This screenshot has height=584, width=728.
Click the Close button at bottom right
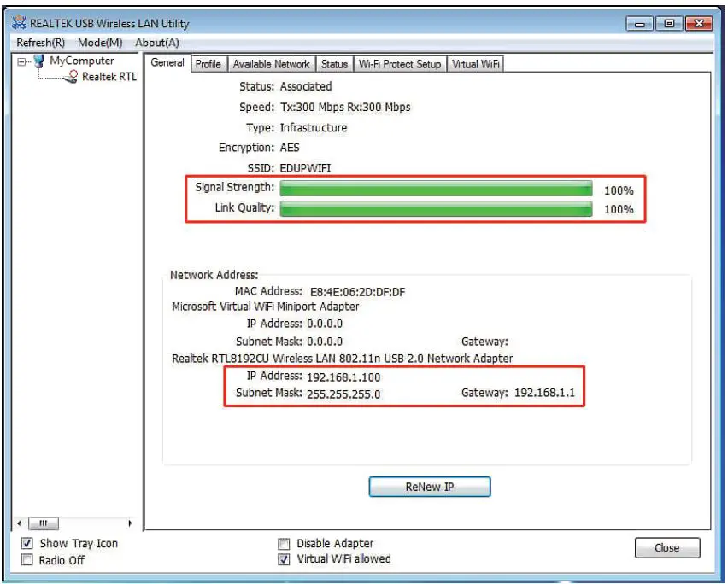[x=666, y=548]
